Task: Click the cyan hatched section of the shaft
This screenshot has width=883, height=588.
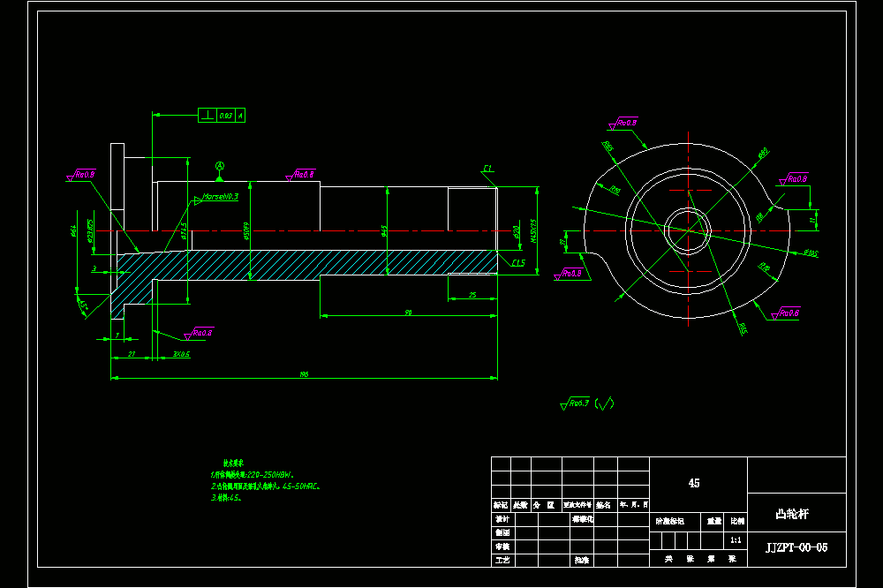Action: 304,265
